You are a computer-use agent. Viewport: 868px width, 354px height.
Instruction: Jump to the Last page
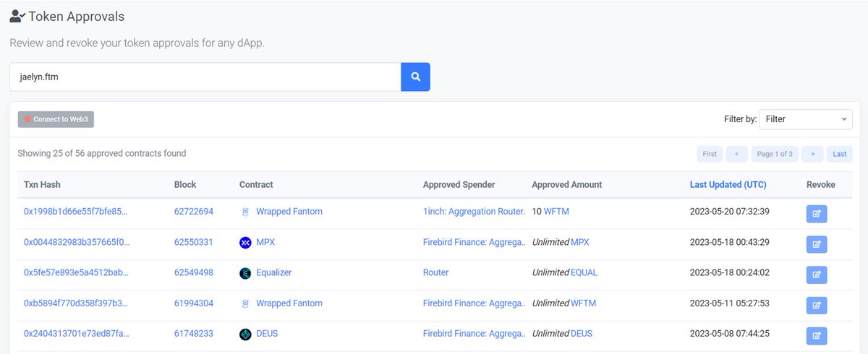pyautogui.click(x=840, y=154)
